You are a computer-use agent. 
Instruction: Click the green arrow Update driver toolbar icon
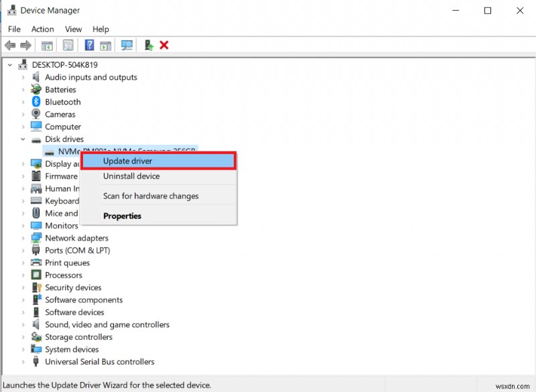[149, 45]
